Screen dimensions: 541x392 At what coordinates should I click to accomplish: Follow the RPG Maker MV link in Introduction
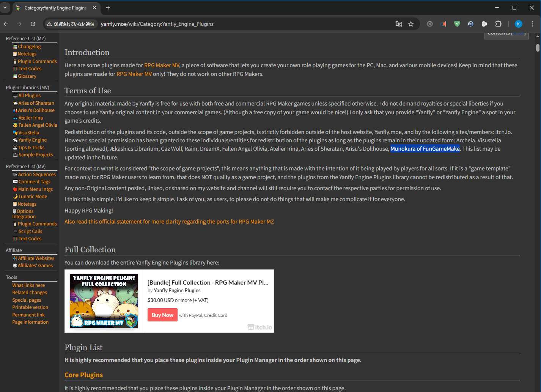point(162,65)
